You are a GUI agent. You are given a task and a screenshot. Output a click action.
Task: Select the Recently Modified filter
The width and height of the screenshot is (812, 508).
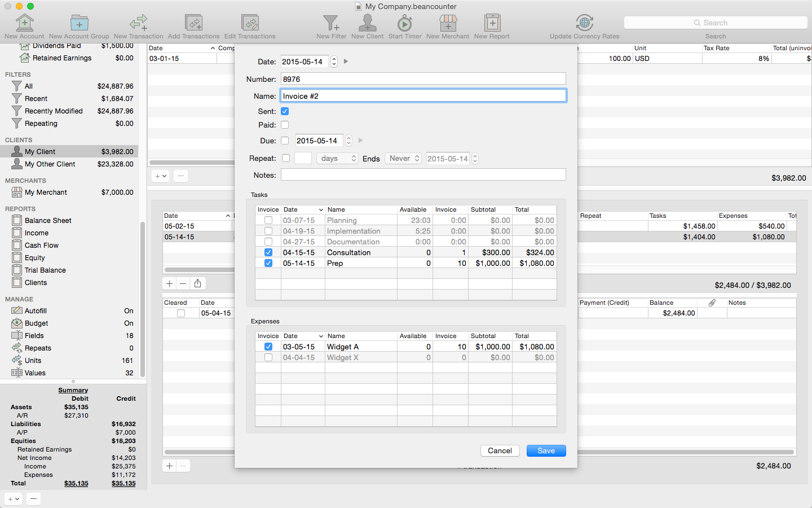69,111
